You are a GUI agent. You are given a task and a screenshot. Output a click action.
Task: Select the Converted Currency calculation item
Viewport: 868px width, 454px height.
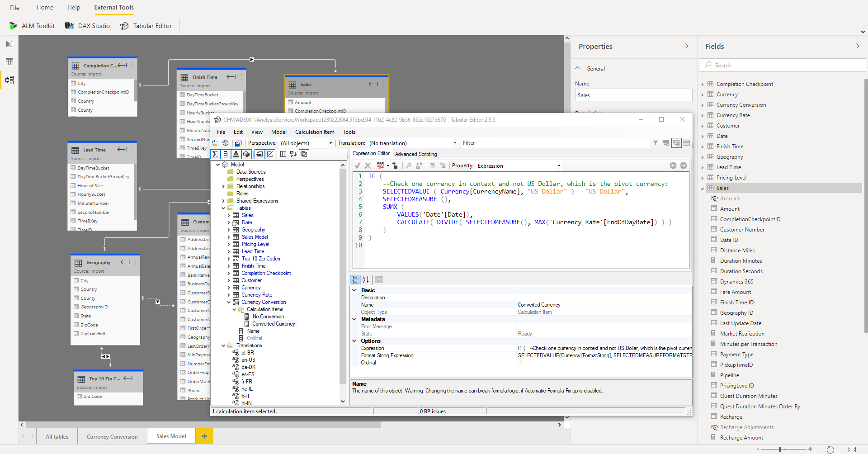pyautogui.click(x=274, y=324)
